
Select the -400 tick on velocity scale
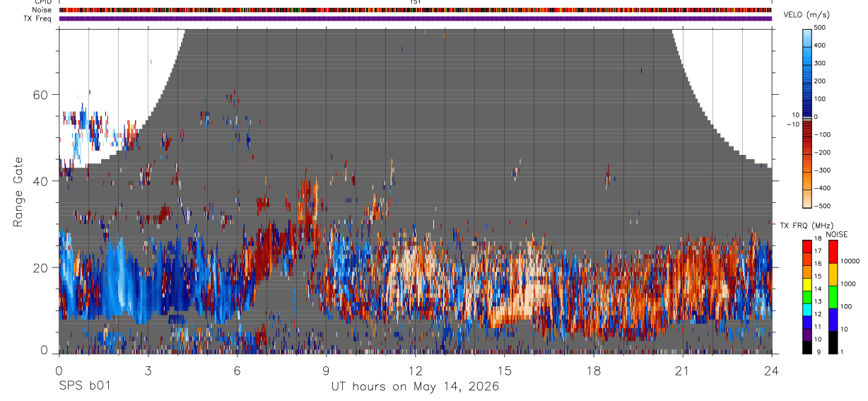click(x=823, y=188)
